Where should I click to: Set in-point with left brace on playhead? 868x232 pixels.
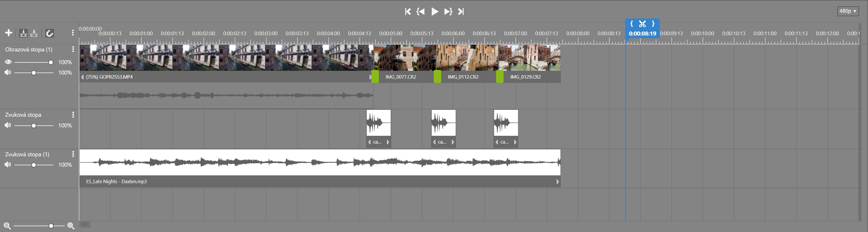click(x=632, y=24)
